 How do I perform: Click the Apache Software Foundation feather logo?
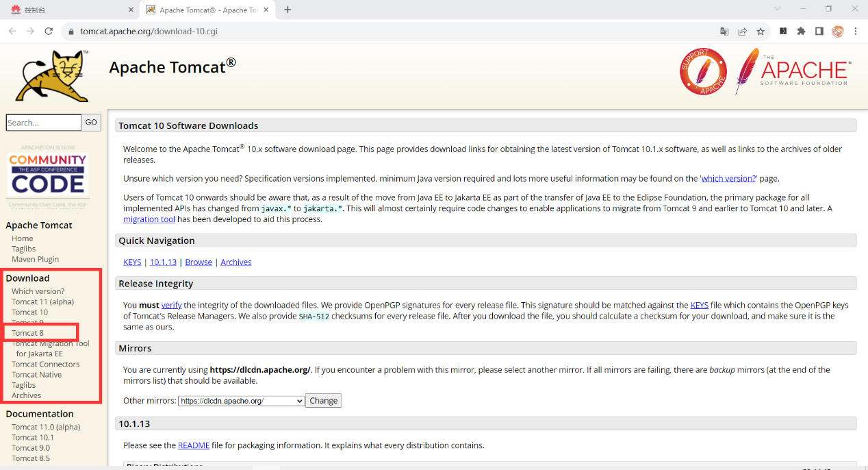point(793,71)
